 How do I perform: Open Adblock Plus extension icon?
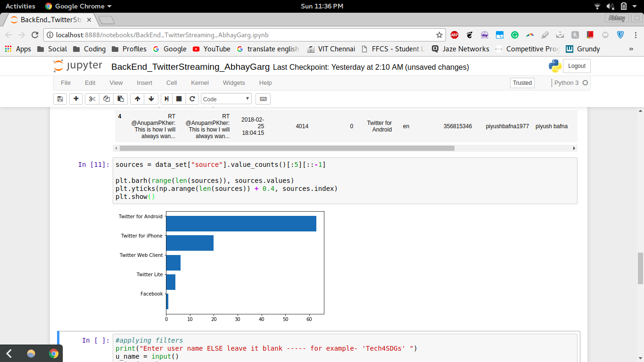(454, 35)
